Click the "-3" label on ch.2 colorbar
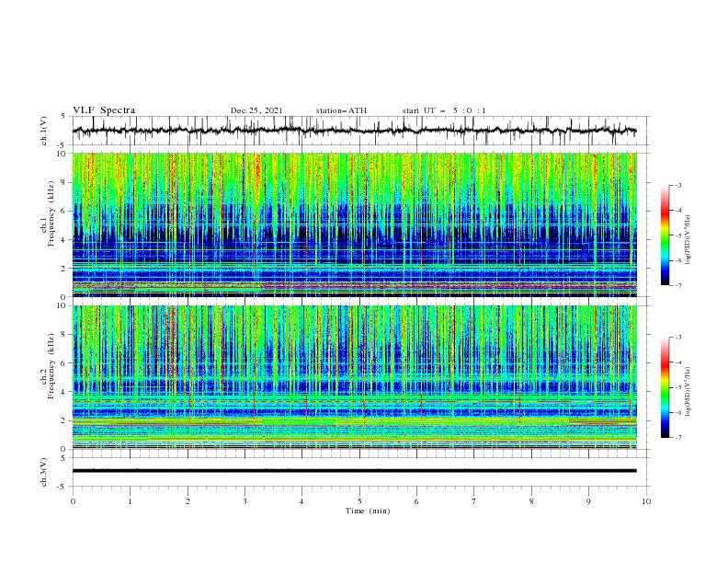Screen dimensions: 728x563 pos(678,338)
